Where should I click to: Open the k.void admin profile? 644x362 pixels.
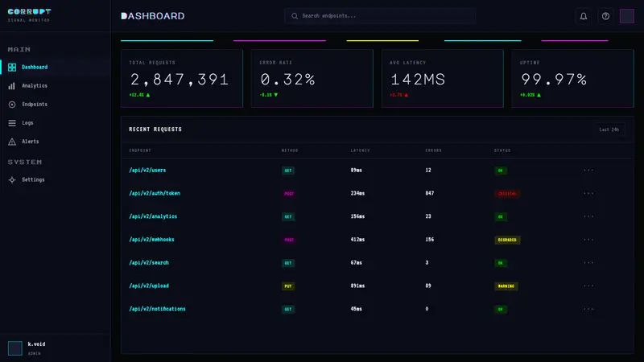point(55,348)
